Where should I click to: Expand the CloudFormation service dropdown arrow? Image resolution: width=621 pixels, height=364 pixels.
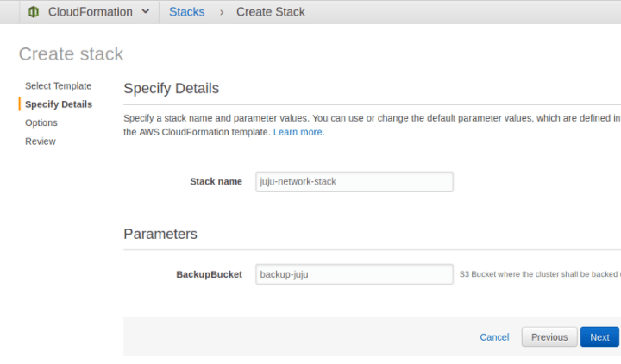click(145, 12)
